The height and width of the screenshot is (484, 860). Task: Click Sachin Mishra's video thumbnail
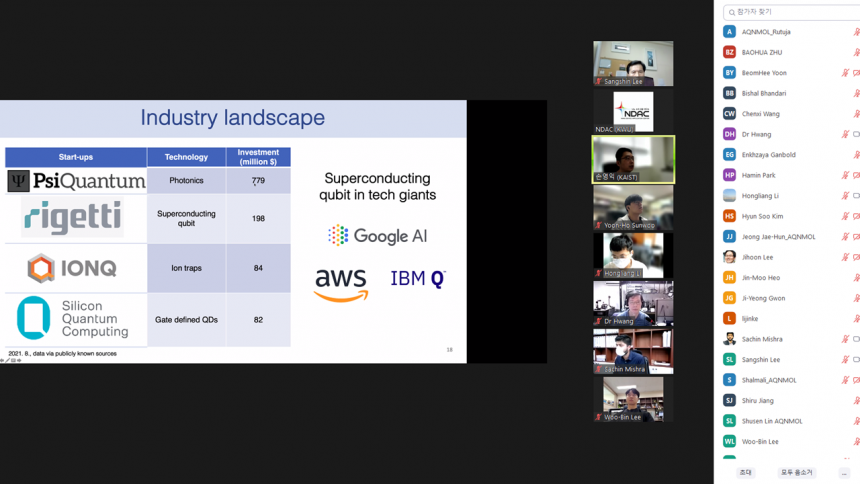pos(633,351)
